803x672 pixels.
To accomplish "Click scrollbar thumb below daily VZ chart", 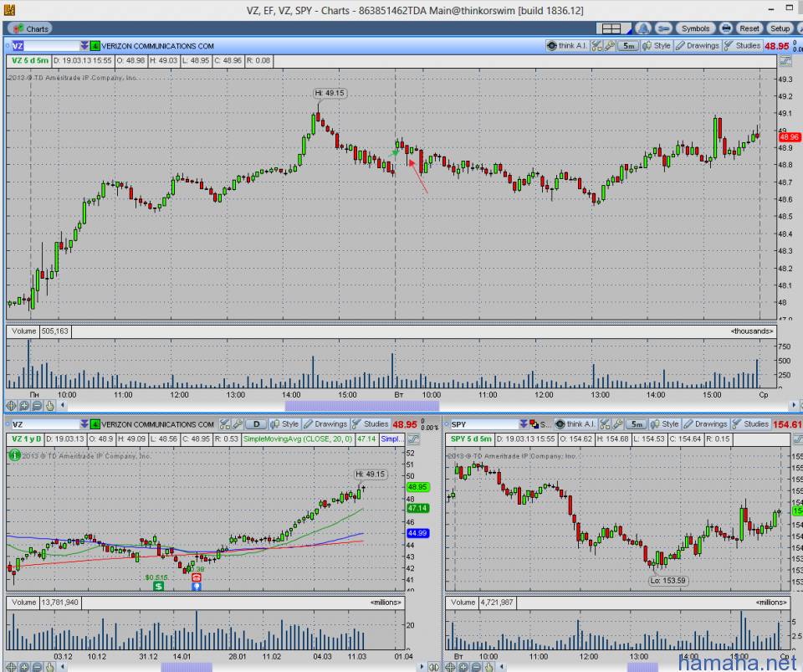I will coord(187,667).
